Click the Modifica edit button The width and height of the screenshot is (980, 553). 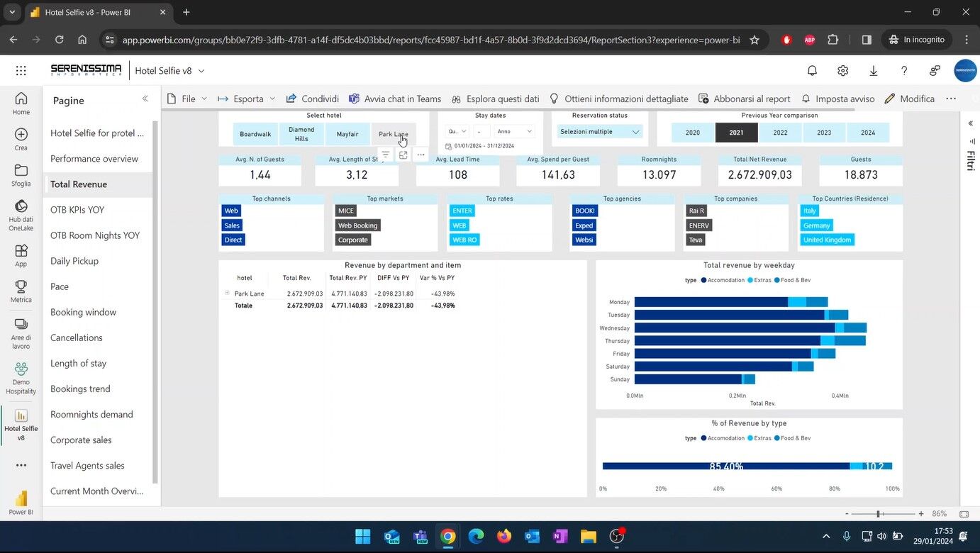910,99
